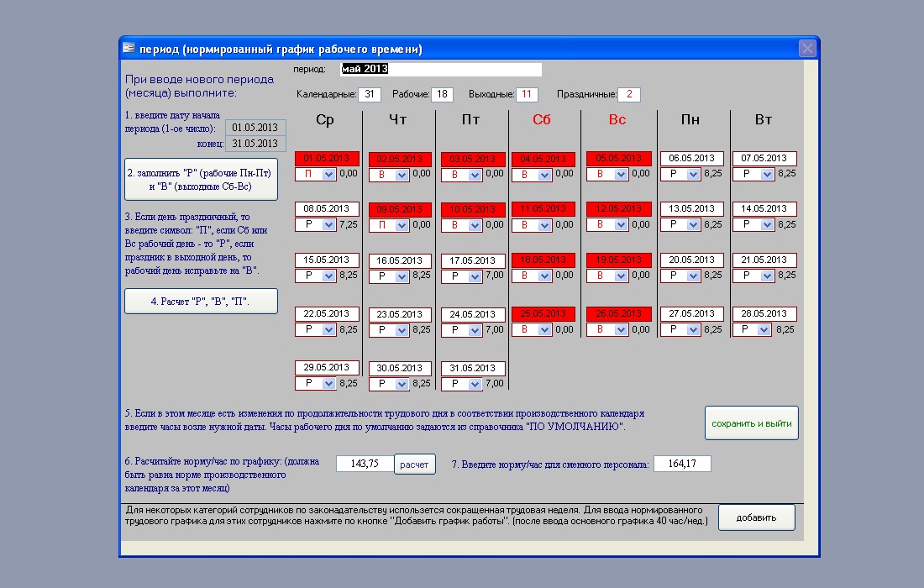Click the 'Пн' column header
Image resolution: width=924 pixels, height=588 pixels.
[x=690, y=119]
